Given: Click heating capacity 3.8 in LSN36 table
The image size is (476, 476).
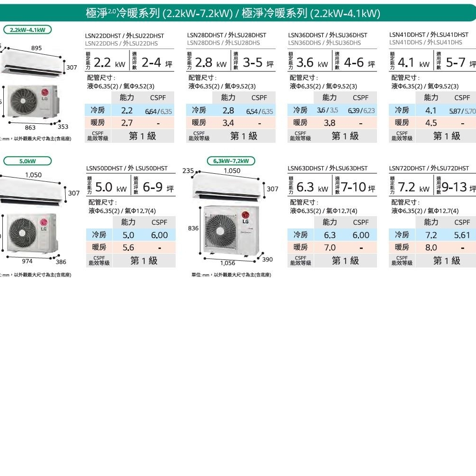Looking at the screenshot, I should pos(330,123).
